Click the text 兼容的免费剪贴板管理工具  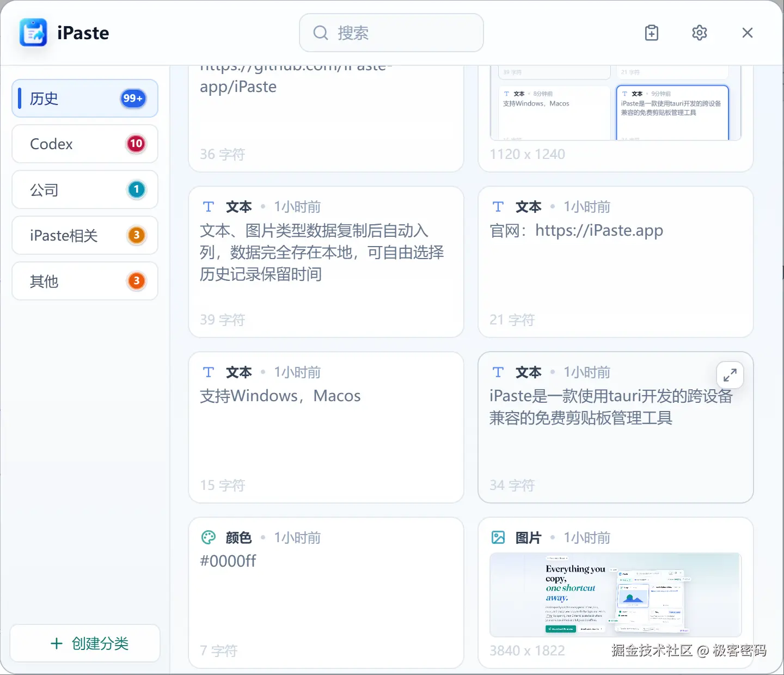[x=581, y=418]
